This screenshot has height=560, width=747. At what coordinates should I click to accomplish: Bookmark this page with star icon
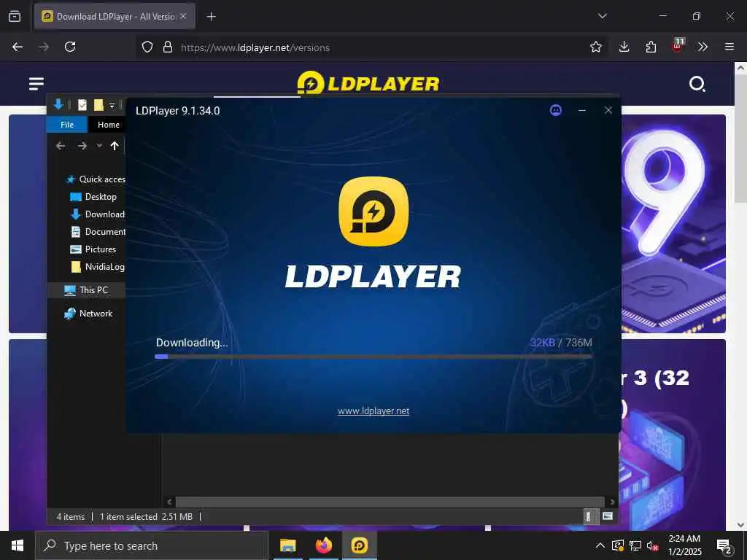(x=595, y=47)
